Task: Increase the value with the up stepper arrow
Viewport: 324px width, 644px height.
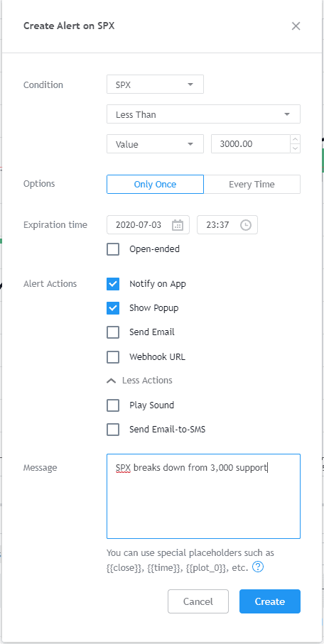Action: (295, 140)
